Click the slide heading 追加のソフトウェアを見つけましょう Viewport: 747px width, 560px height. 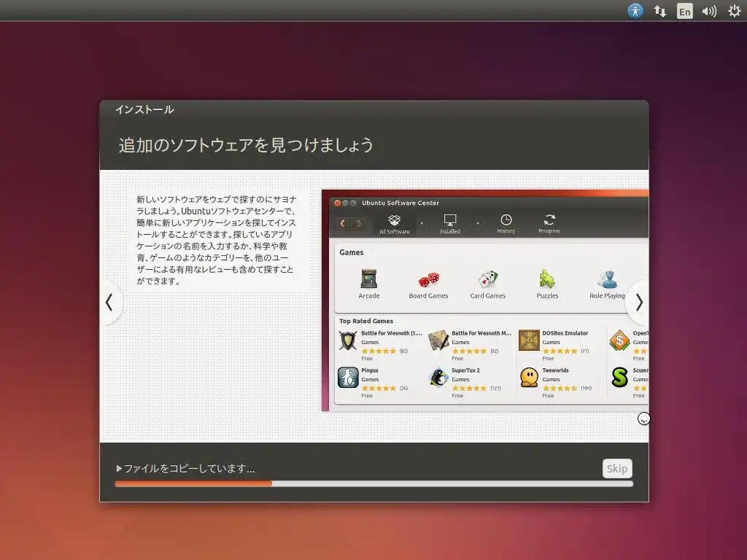[246, 145]
